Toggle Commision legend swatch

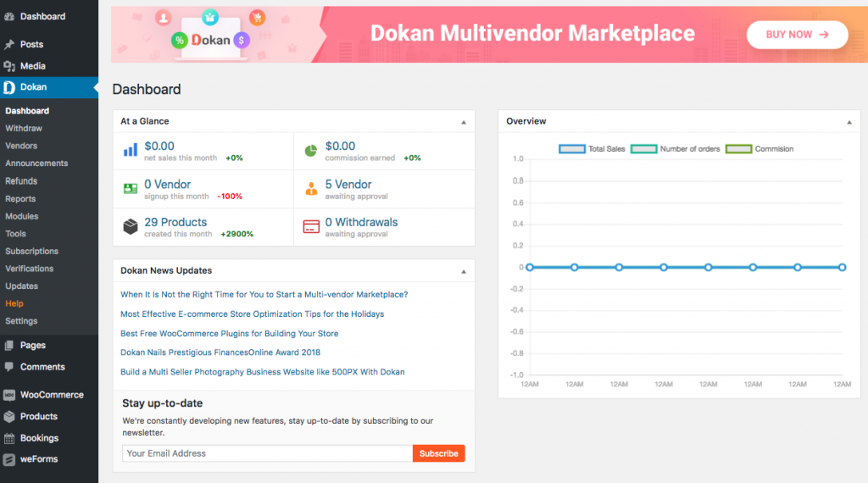pyautogui.click(x=738, y=149)
